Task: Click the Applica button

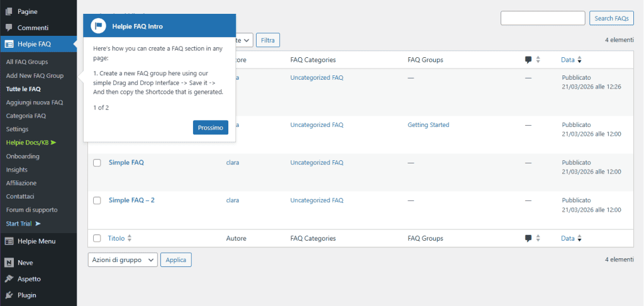Action: tap(176, 260)
